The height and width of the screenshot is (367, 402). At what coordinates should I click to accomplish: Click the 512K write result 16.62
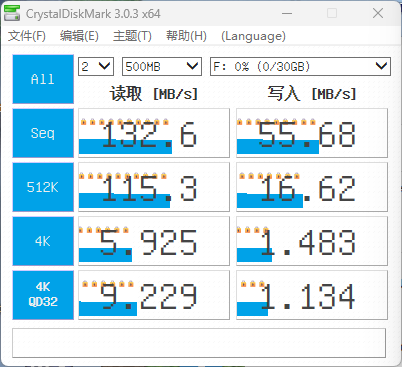[x=312, y=187]
